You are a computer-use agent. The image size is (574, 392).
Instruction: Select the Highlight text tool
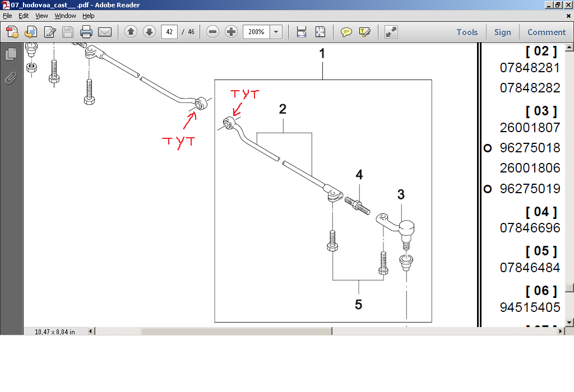pos(365,32)
